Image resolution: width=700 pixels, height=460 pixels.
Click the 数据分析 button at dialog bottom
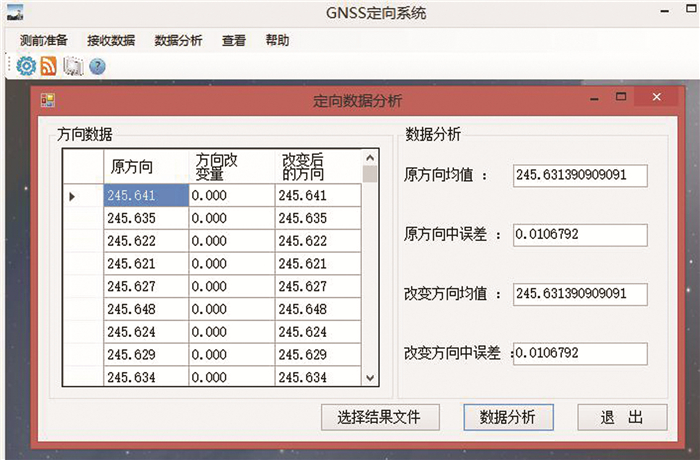(x=508, y=417)
